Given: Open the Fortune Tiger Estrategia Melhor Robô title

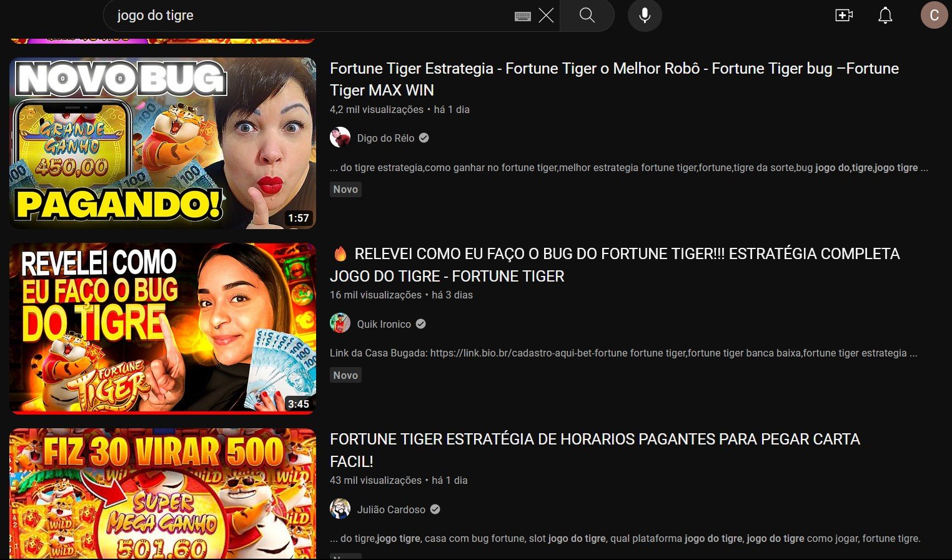Looking at the screenshot, I should click(x=614, y=79).
